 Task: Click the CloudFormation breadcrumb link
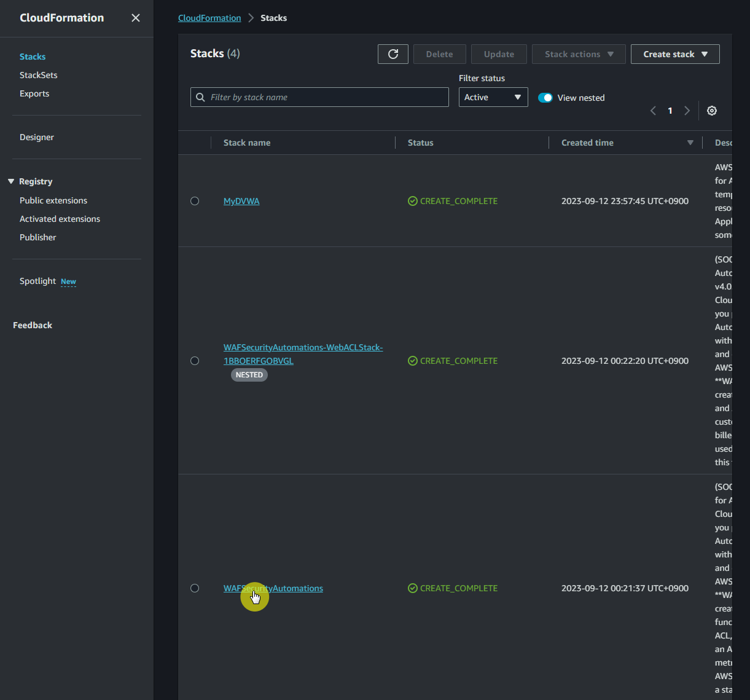click(209, 18)
